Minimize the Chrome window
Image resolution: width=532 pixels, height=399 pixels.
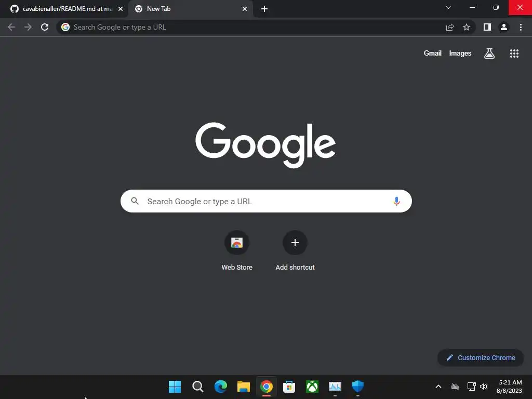(472, 7)
